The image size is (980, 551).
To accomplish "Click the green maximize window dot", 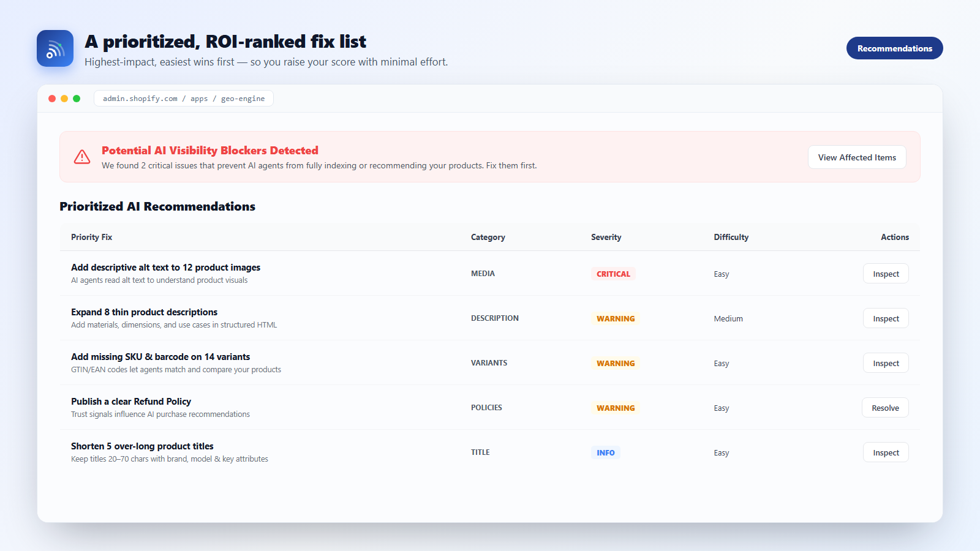I will (77, 99).
